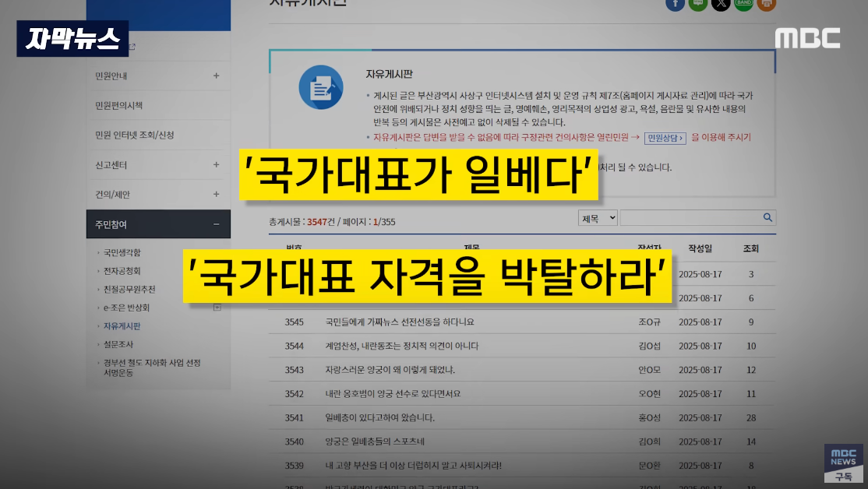Share via the green BAND icon
This screenshot has width=868, height=489.
741,4
